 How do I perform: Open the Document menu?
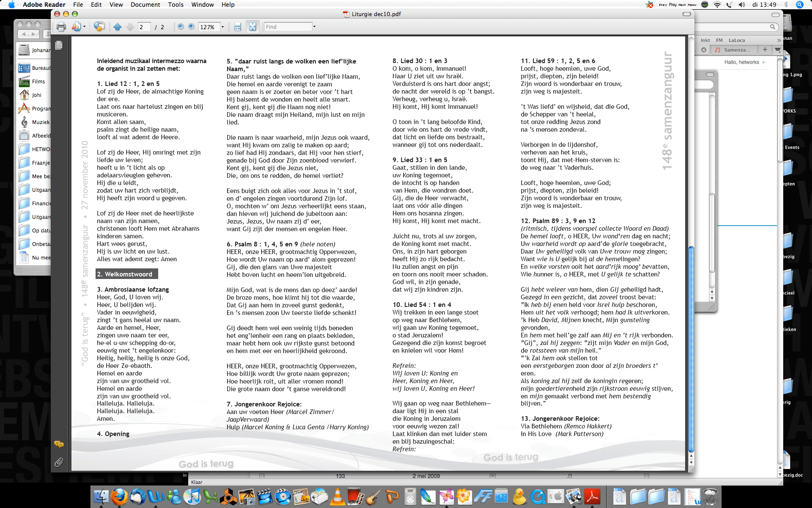[x=145, y=5]
